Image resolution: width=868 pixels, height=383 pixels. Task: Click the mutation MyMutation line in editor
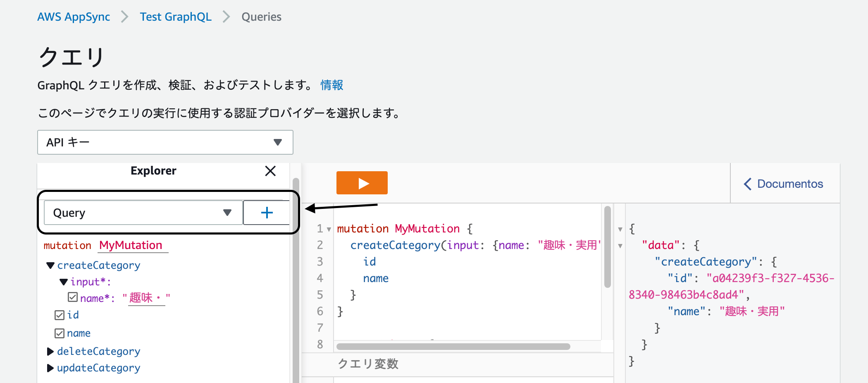coord(405,229)
